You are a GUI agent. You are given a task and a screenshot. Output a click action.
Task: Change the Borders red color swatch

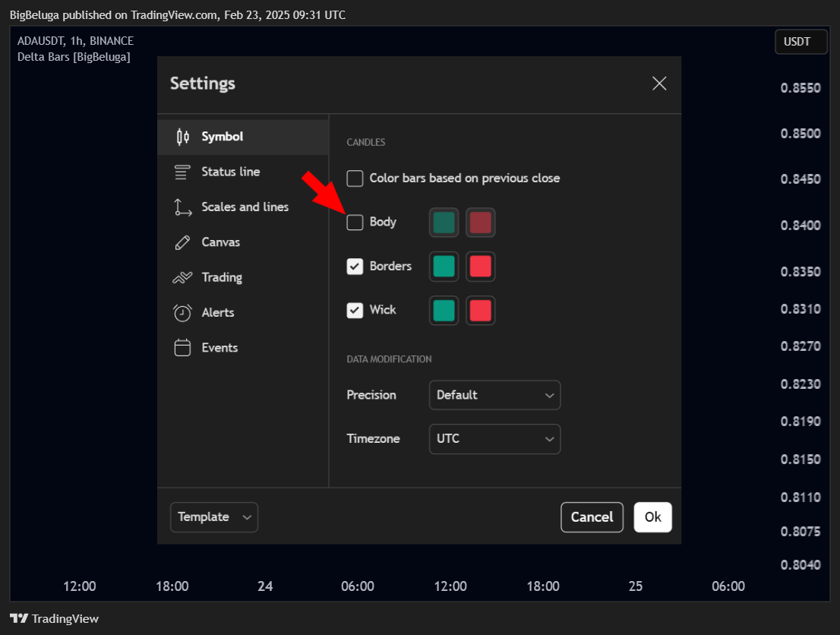pyautogui.click(x=480, y=267)
